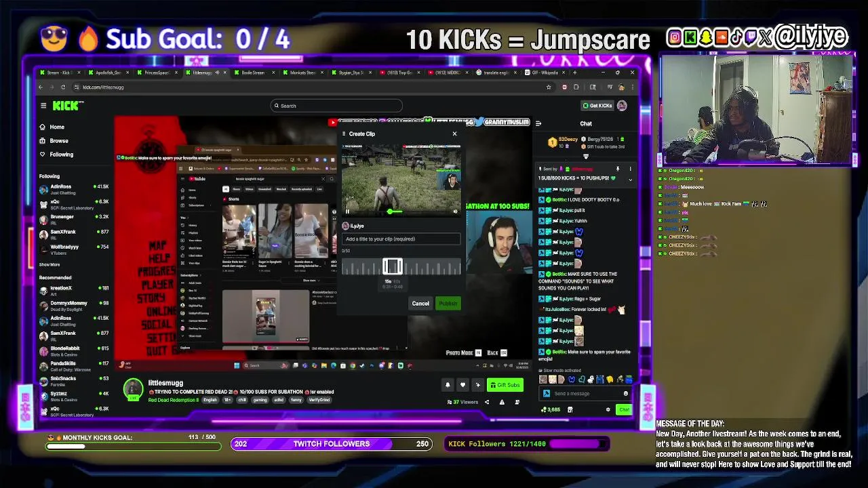Open the emoji picker in chat input
Image resolution: width=868 pixels, height=488 pixels.
pyautogui.click(x=626, y=393)
